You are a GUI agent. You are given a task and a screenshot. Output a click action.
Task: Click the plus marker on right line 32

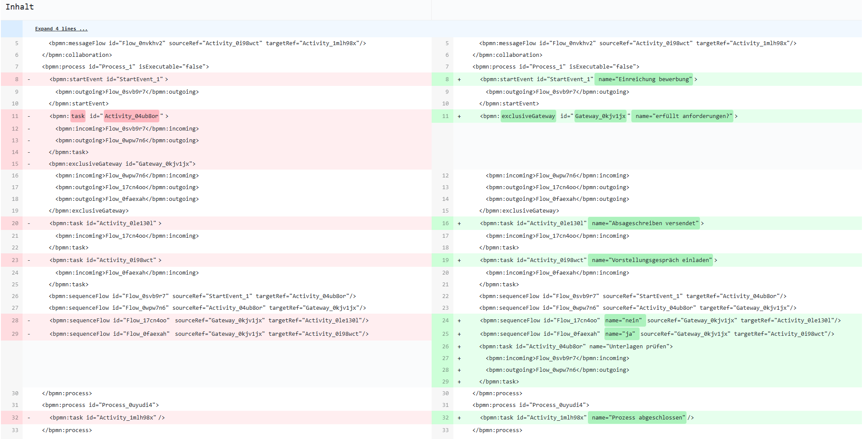(x=459, y=418)
